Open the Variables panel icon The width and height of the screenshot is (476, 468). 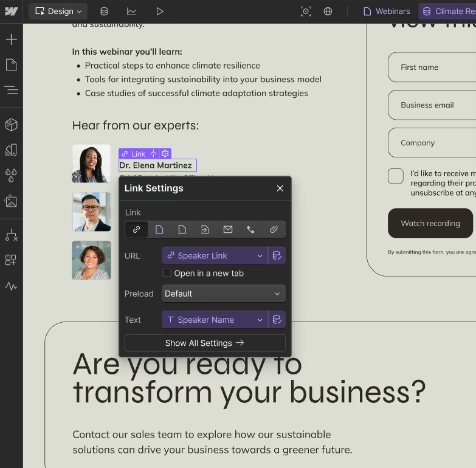pyautogui.click(x=11, y=150)
